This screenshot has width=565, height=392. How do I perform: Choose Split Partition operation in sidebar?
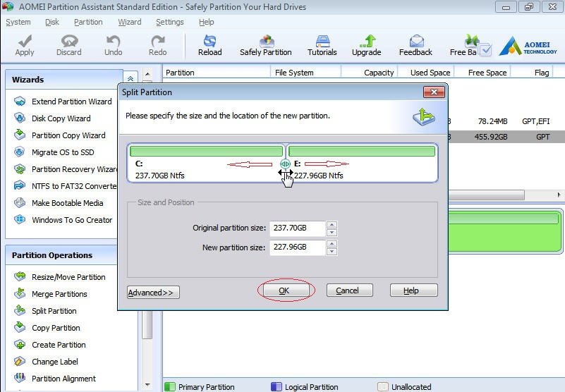pos(45,311)
